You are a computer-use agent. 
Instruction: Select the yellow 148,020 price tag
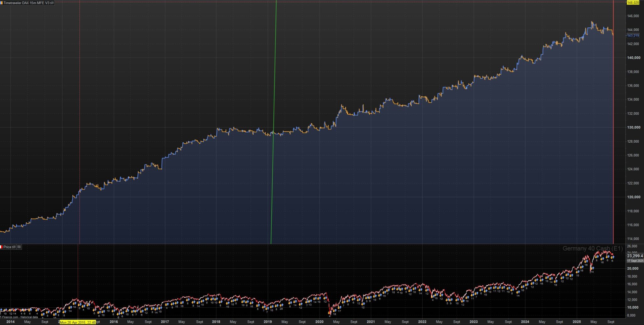click(633, 3)
